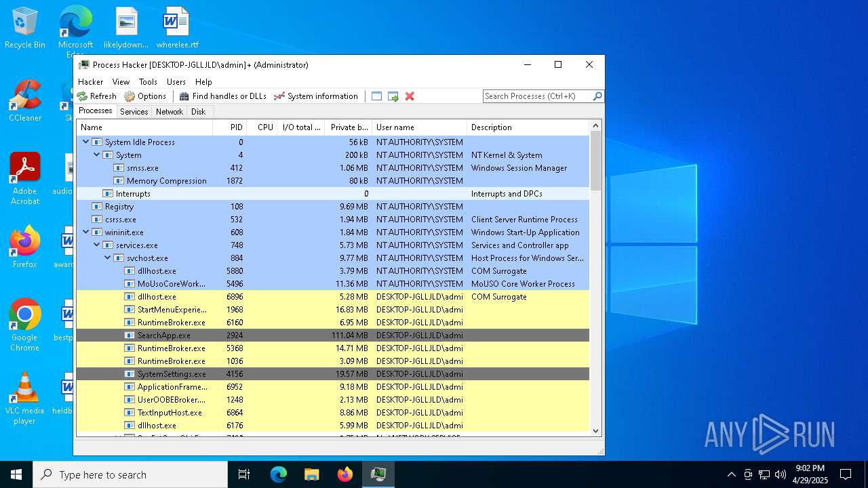Open Google Chrome desktop shortcut
This screenshot has width=868, height=488.
(25, 325)
